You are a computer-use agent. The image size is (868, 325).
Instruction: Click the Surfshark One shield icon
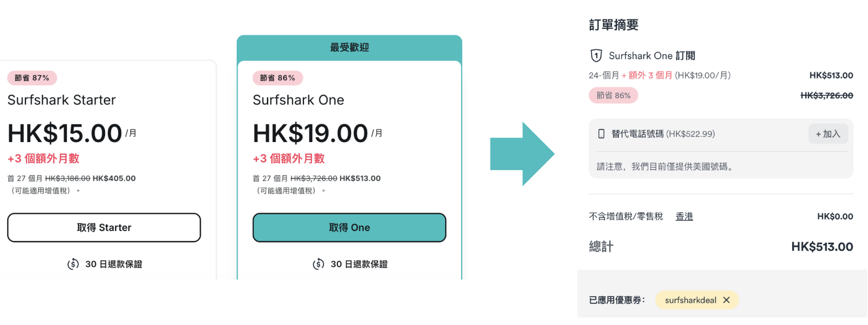596,55
